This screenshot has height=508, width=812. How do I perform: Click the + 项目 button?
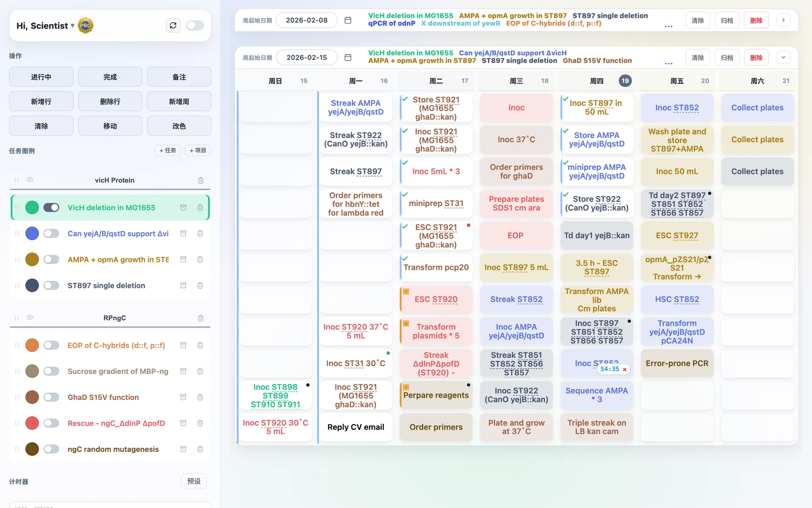coord(198,150)
